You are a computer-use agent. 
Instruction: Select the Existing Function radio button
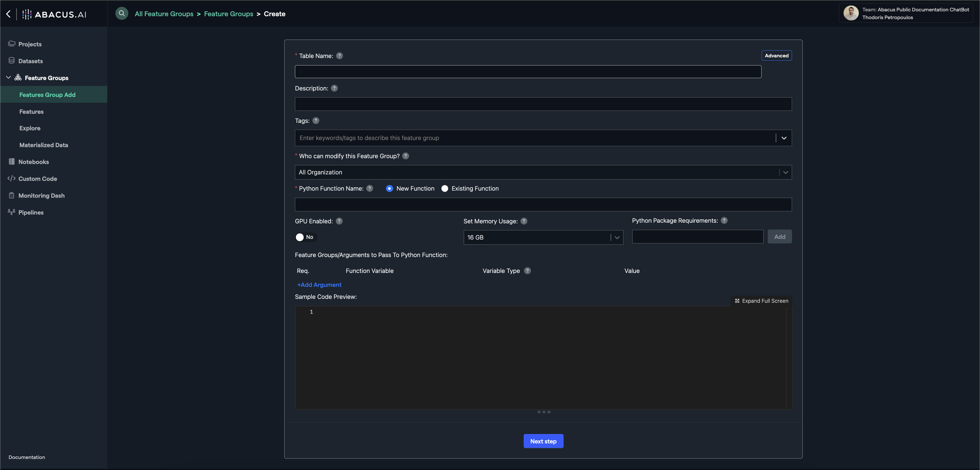click(x=444, y=188)
